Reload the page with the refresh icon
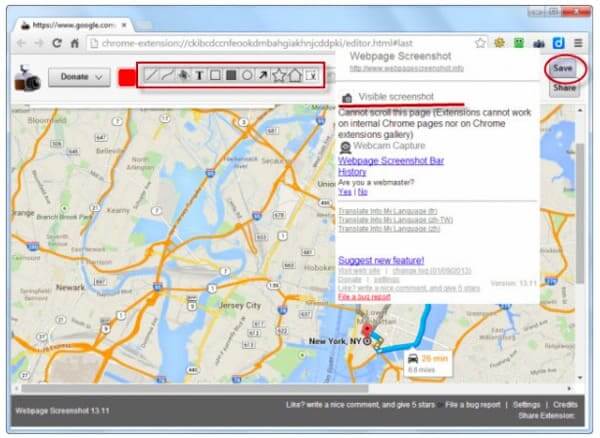Image resolution: width=600 pixels, height=438 pixels. (57, 43)
